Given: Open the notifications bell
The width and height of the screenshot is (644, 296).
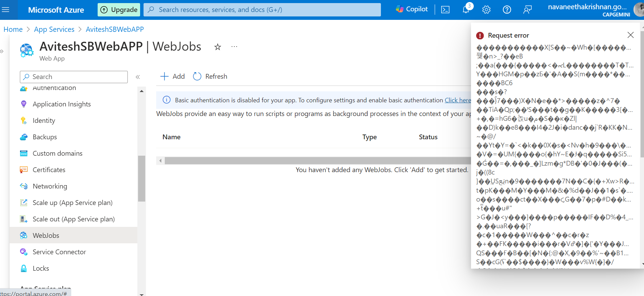Looking at the screenshot, I should point(466,9).
